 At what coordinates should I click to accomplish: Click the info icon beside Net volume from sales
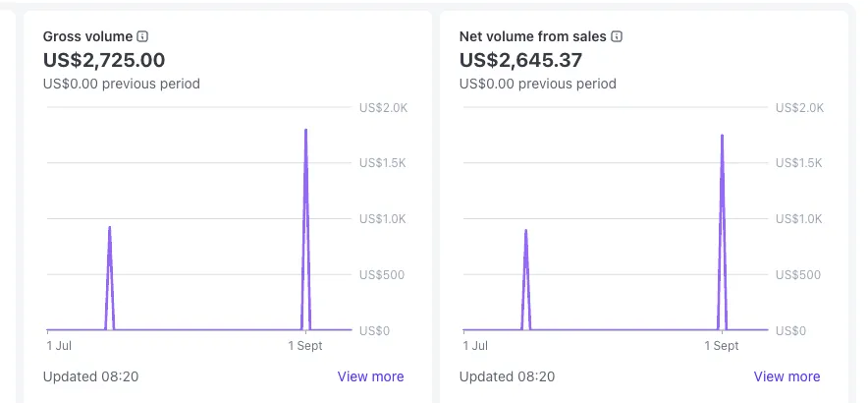pos(617,36)
